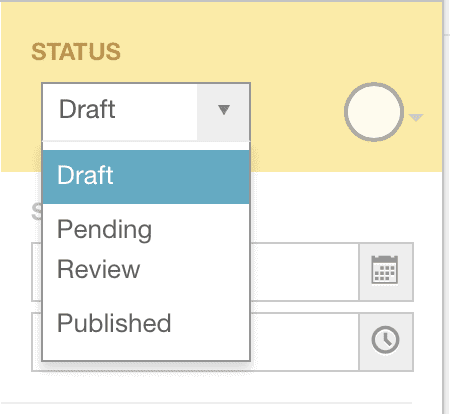The height and width of the screenshot is (414, 450).
Task: Select Published in the status dropdown
Action: (x=146, y=323)
